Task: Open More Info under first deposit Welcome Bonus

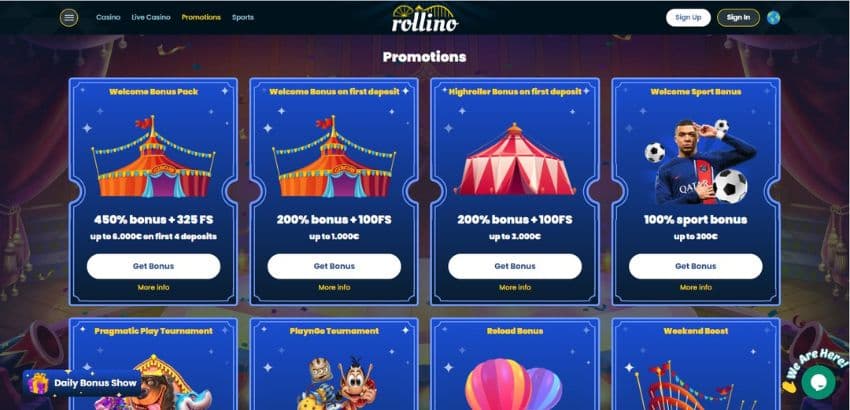Action: tap(334, 287)
